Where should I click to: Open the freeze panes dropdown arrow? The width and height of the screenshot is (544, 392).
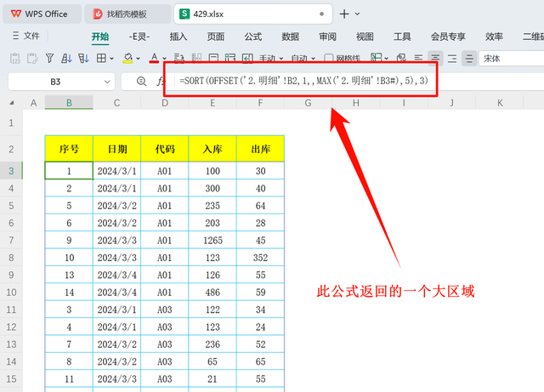click(x=386, y=59)
